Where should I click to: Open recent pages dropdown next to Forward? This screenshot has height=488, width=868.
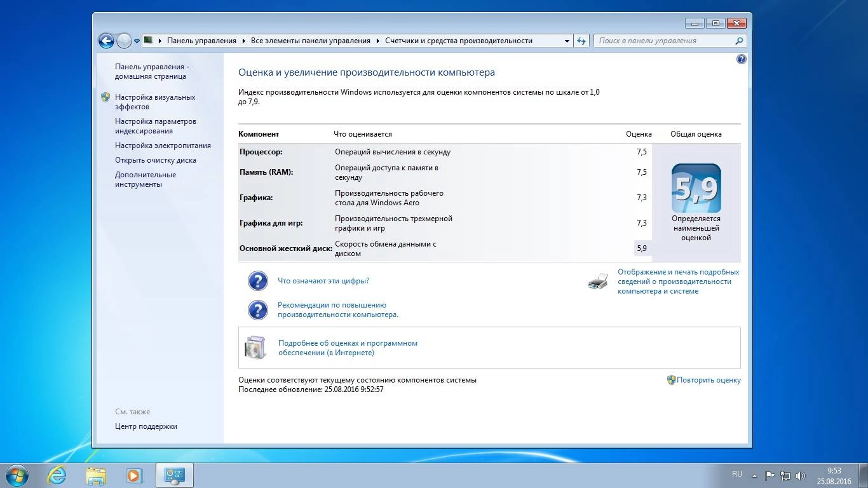[137, 41]
